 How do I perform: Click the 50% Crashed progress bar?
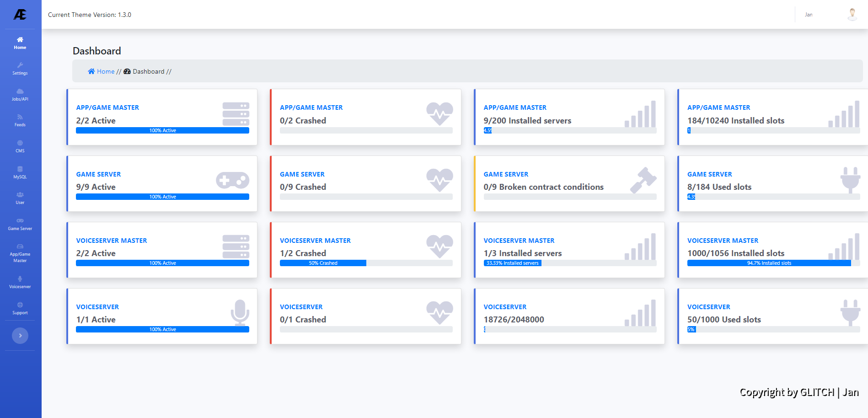(323, 263)
